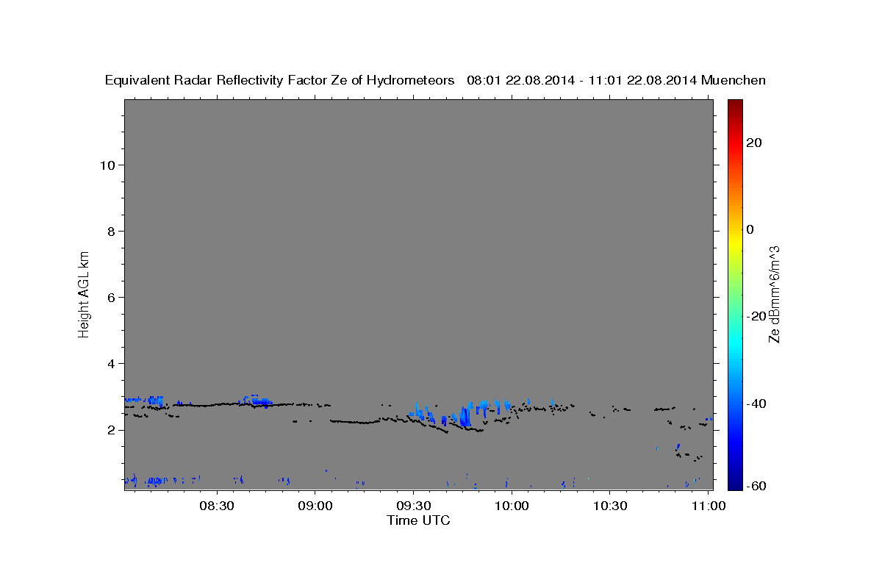This screenshot has width=882, height=588.
Task: Click the colorbar label -60
Action: 756,485
